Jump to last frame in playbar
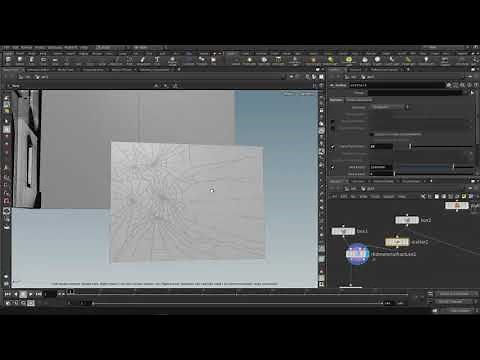 point(39,294)
